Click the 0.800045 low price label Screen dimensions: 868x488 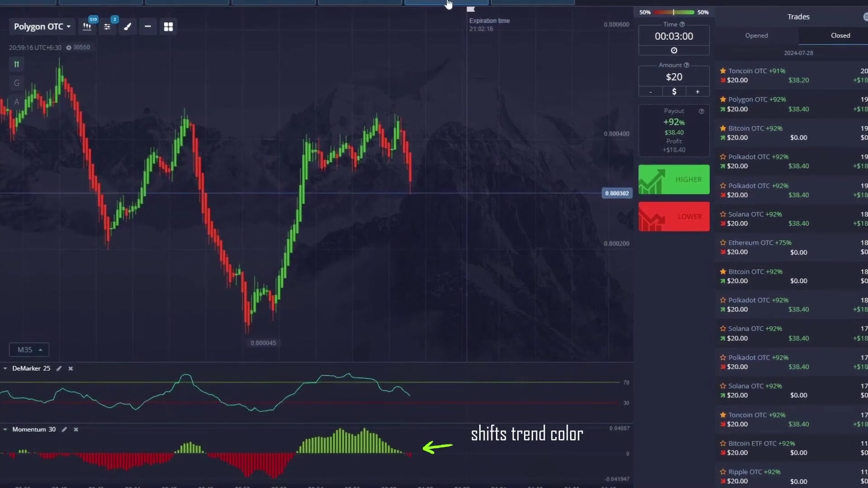(x=263, y=343)
